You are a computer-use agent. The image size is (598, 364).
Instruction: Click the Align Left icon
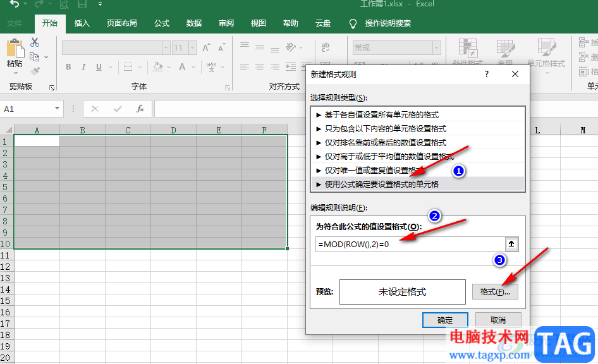(x=245, y=67)
